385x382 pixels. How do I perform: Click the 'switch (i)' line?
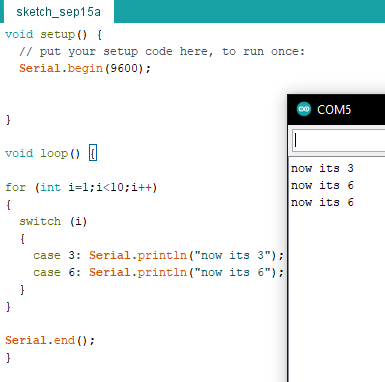(x=53, y=221)
